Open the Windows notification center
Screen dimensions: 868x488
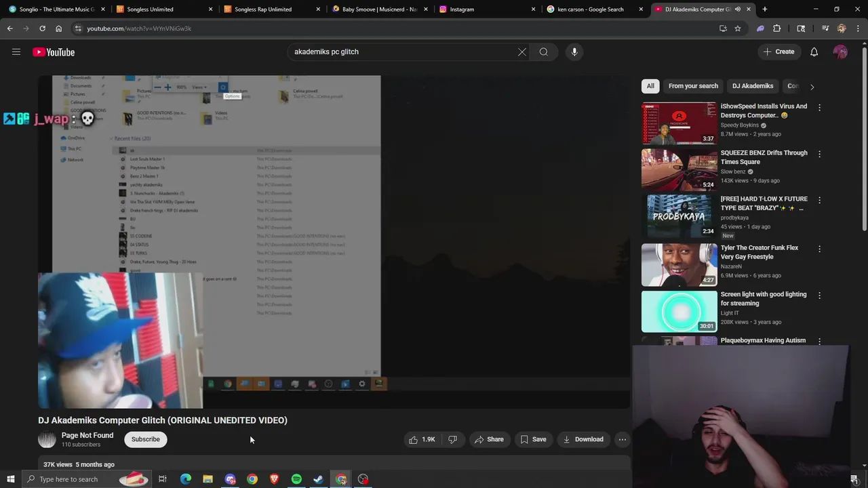pyautogui.click(x=854, y=479)
